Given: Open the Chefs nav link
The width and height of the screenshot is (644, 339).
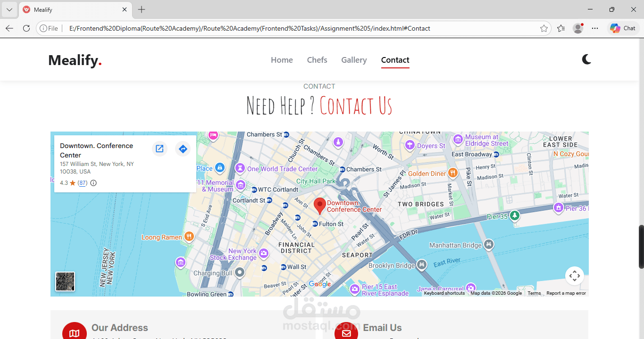Looking at the screenshot, I should pyautogui.click(x=317, y=60).
